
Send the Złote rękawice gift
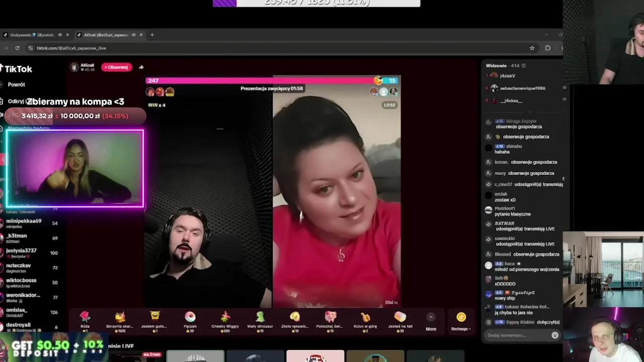[295, 321]
